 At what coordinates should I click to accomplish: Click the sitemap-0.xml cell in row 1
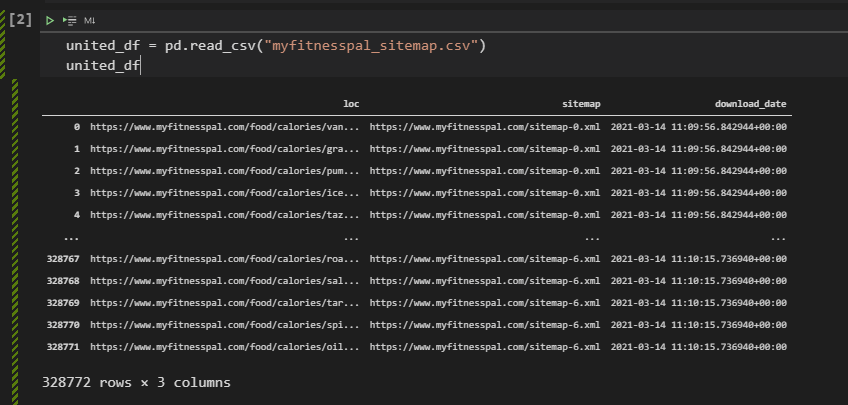(485, 149)
